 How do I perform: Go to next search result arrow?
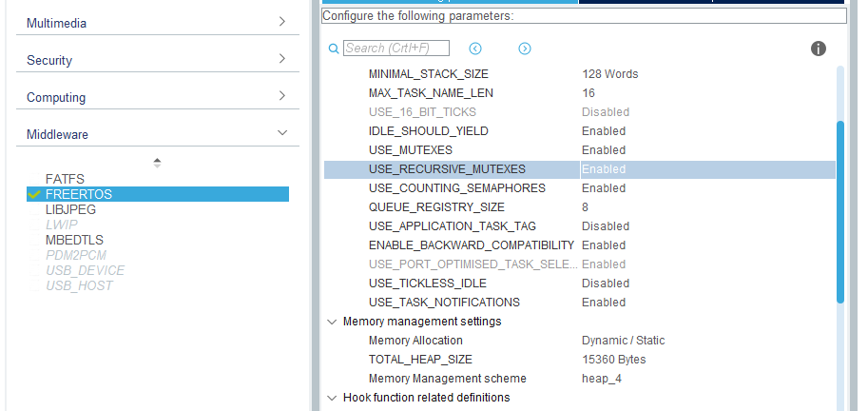pyautogui.click(x=524, y=49)
